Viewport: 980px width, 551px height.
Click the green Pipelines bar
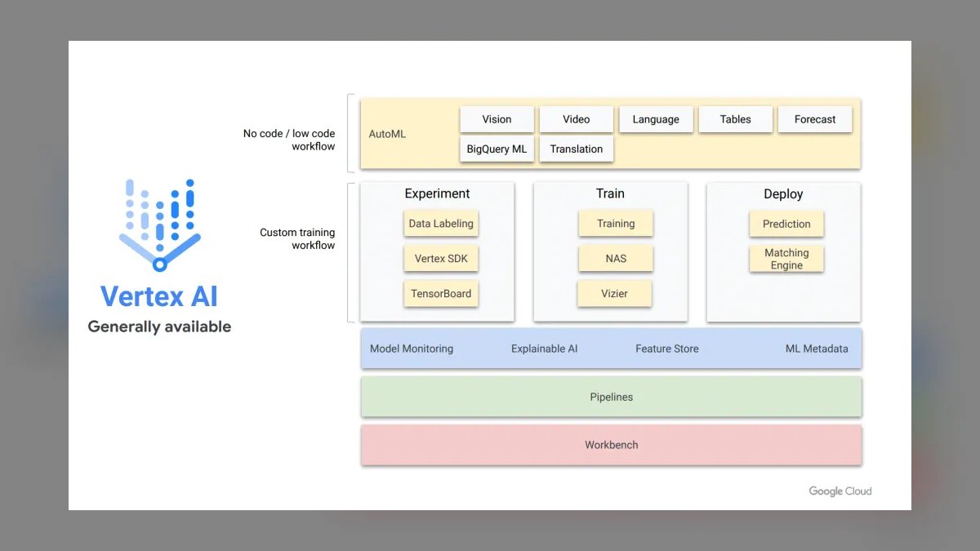coord(611,397)
